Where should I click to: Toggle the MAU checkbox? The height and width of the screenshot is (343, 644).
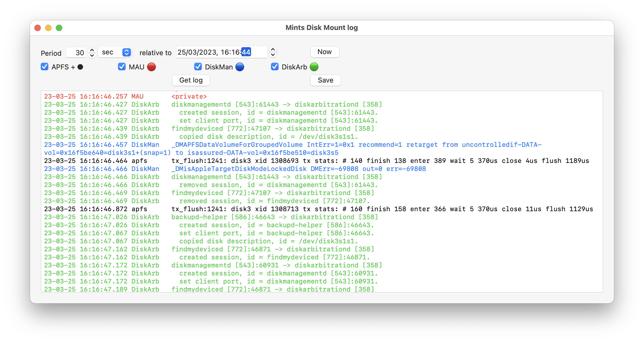point(122,67)
